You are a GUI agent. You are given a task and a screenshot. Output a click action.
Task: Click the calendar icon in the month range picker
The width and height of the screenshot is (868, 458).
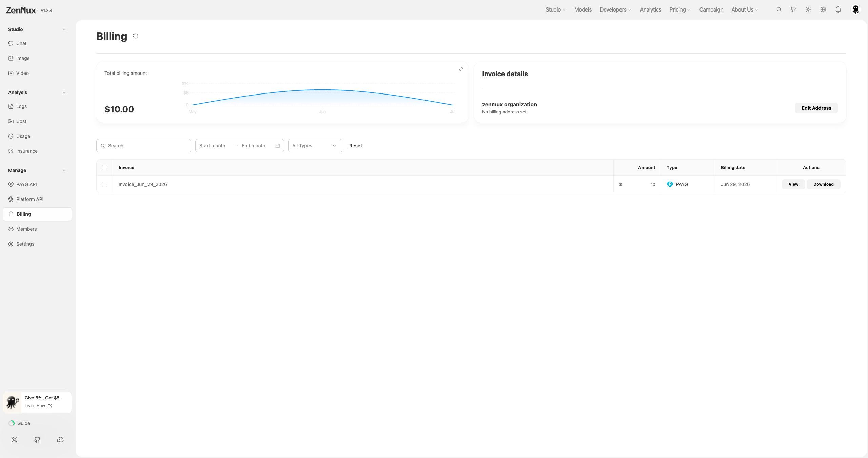278,146
